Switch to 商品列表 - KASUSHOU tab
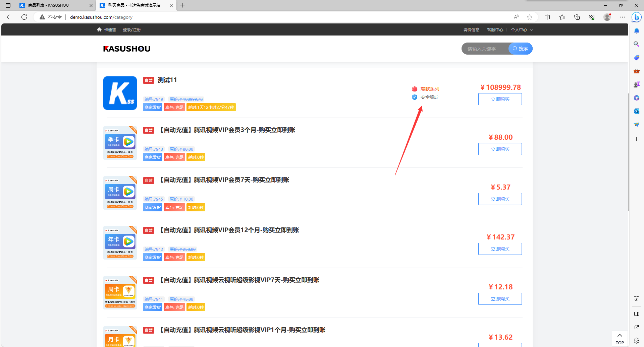Viewport: 644px width, 347px height. point(56,5)
